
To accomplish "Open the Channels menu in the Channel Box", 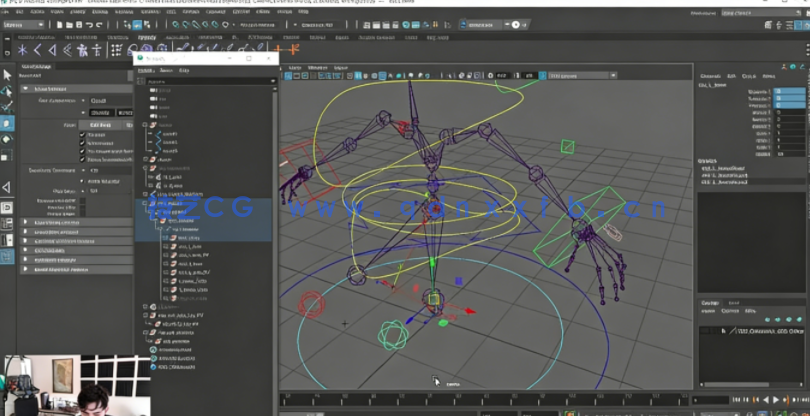I will coord(711,76).
